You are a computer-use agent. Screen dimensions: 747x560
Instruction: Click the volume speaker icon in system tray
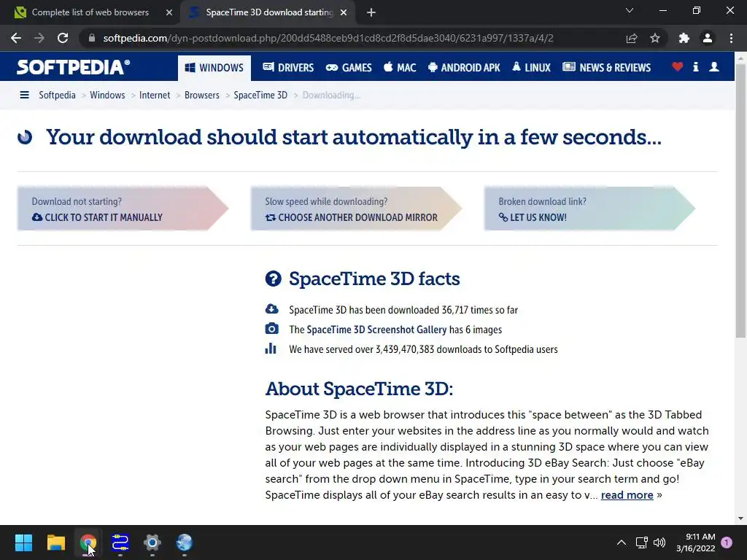click(x=659, y=542)
